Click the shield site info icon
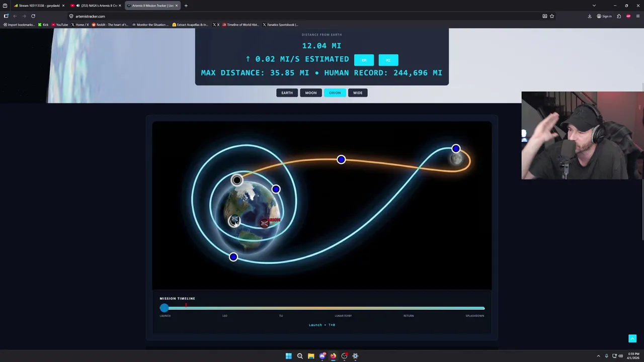 click(x=71, y=16)
